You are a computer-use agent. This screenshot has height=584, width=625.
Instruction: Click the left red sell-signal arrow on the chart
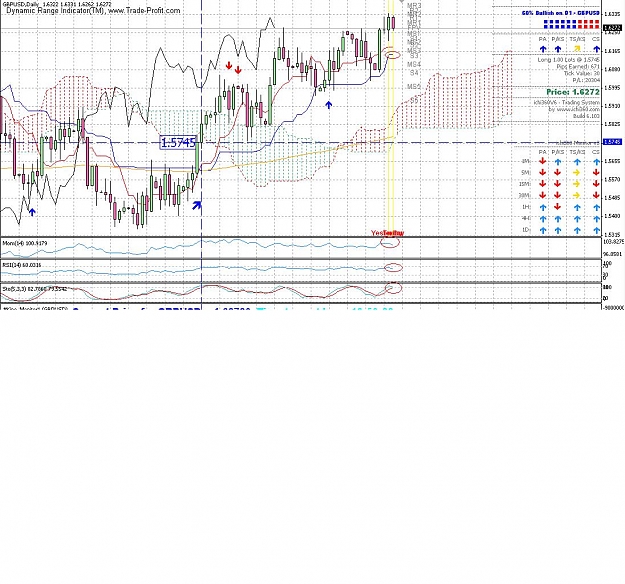pyautogui.click(x=229, y=65)
